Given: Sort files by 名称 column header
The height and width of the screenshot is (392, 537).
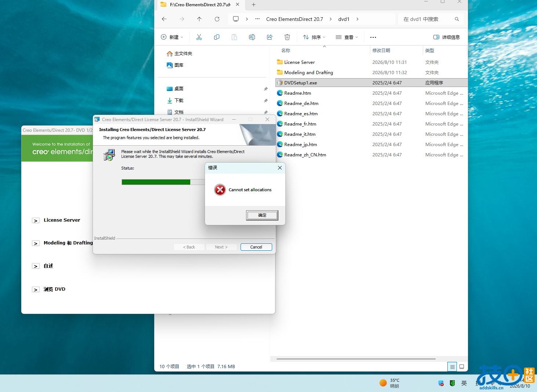Looking at the screenshot, I should click(286, 51).
